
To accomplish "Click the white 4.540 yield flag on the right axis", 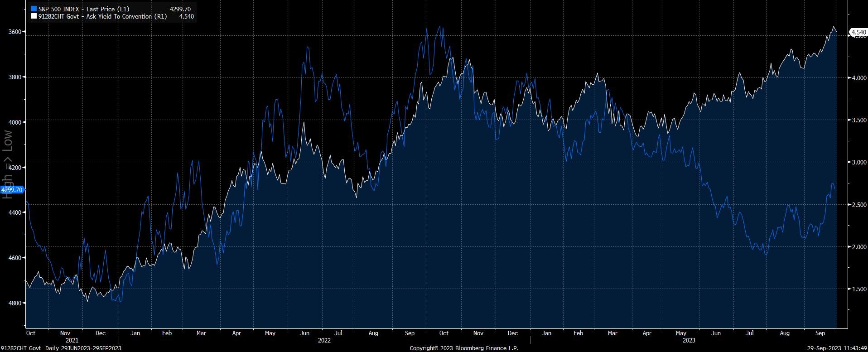I will tap(858, 32).
